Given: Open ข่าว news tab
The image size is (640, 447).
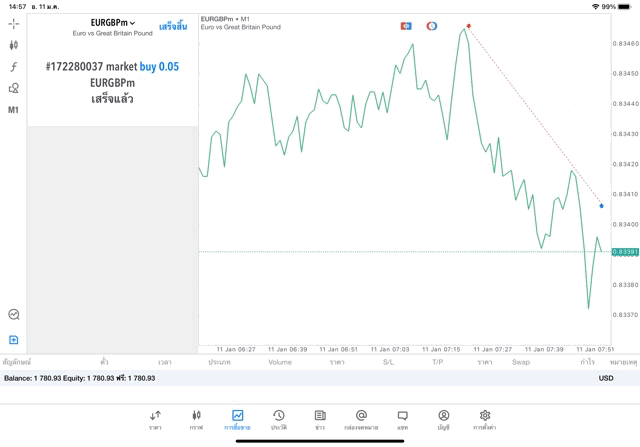Looking at the screenshot, I should 320,419.
